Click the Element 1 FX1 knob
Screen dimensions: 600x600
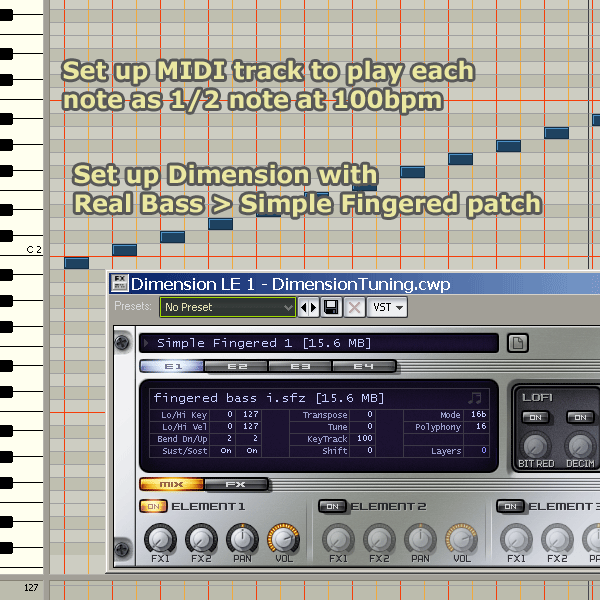point(160,539)
